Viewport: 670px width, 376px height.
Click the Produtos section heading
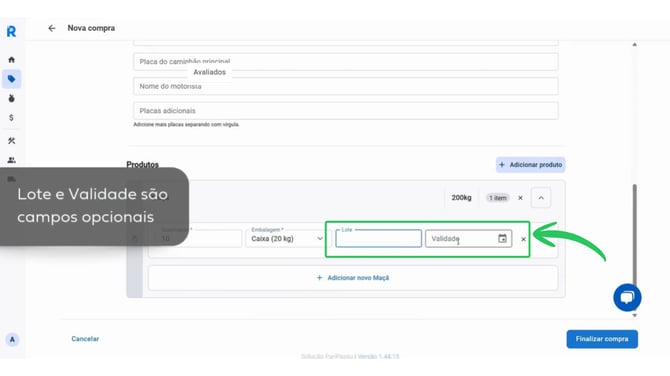pos(142,164)
